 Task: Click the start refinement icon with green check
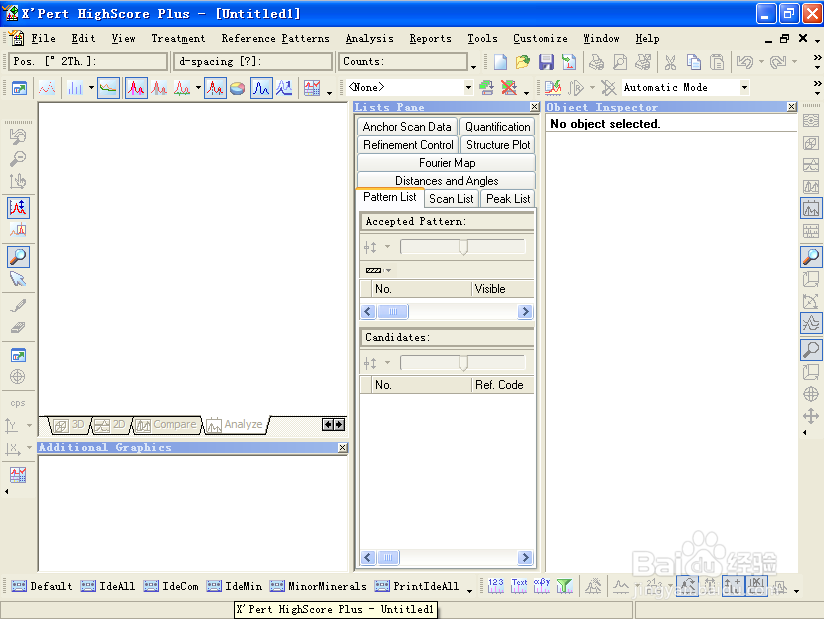pyautogui.click(x=553, y=88)
